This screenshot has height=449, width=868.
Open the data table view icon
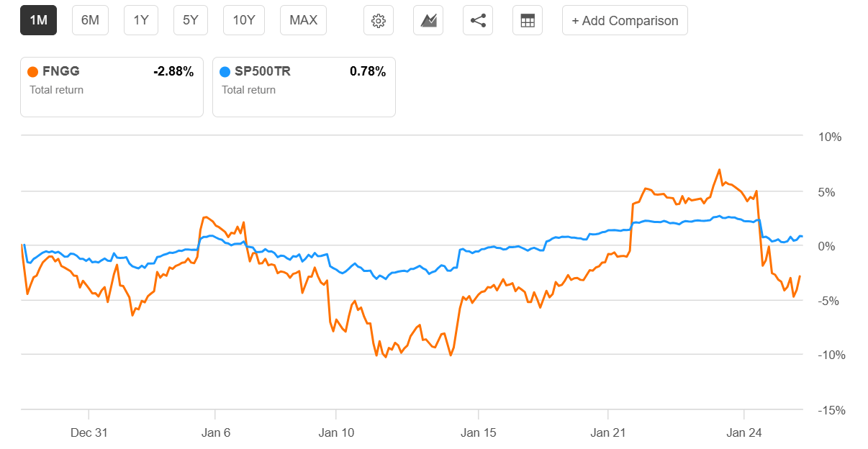528,20
